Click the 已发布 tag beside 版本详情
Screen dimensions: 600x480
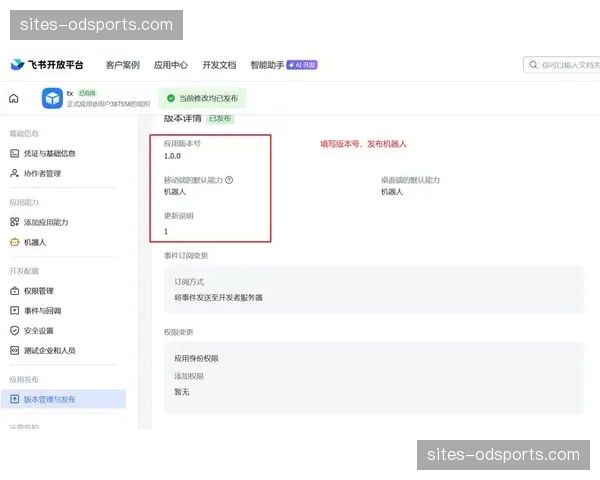pos(220,118)
